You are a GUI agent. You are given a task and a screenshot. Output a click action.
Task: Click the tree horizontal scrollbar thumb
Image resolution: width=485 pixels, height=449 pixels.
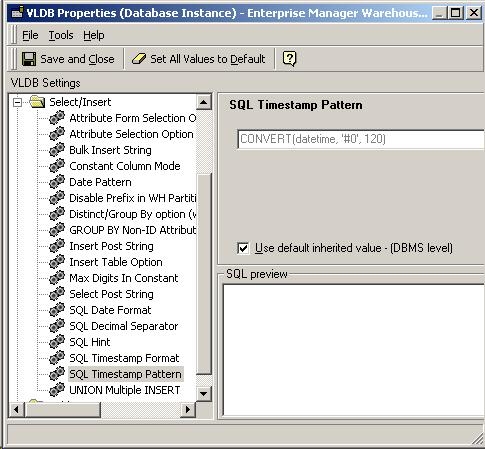[x=62, y=409]
